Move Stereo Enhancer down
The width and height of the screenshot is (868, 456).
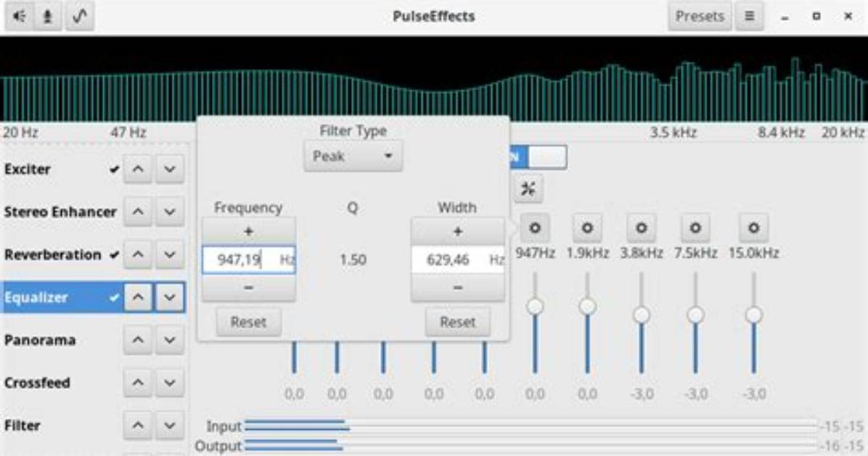click(169, 211)
